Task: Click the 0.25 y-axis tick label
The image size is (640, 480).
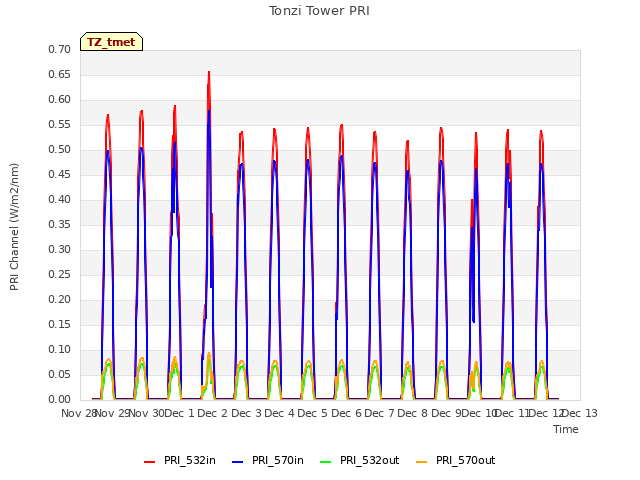Action: [x=60, y=274]
